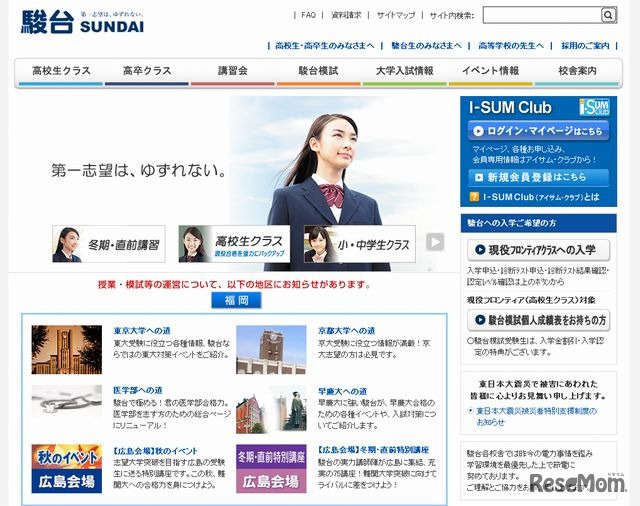Open 東京大学への道 link
The image size is (640, 506).
[x=142, y=331]
